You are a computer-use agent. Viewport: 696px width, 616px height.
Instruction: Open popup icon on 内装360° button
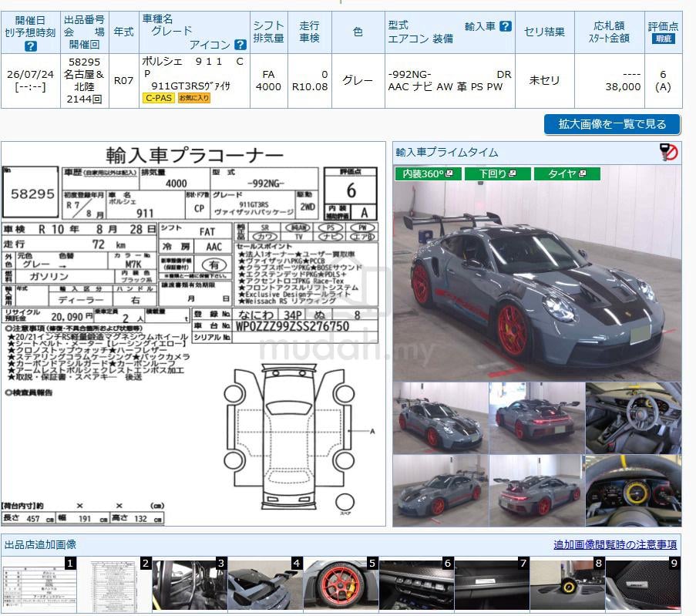point(449,173)
